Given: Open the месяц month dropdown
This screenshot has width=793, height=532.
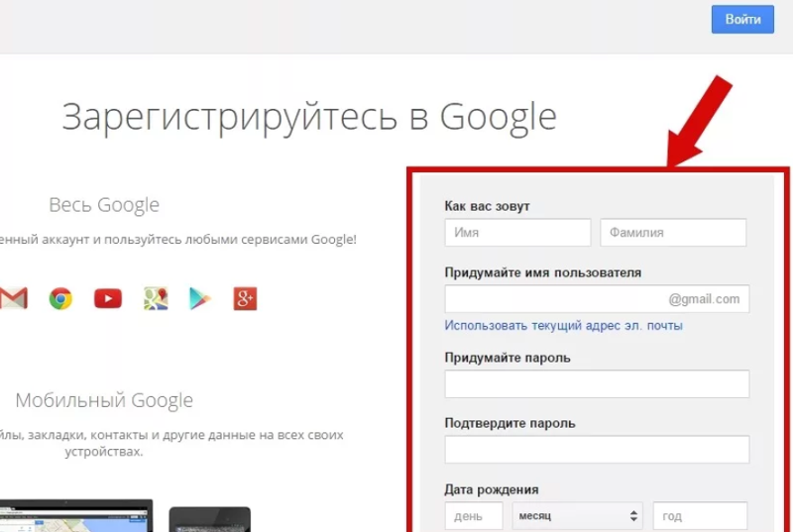Looking at the screenshot, I should click(578, 516).
